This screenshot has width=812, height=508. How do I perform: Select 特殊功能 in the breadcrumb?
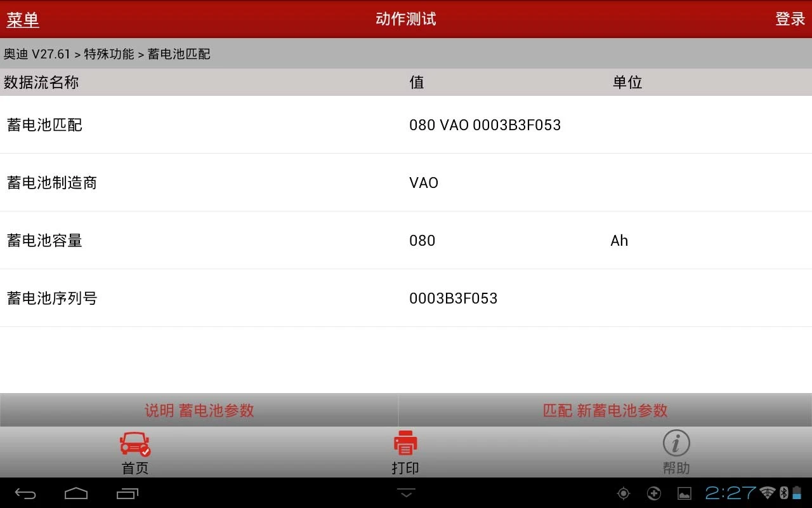tap(109, 54)
